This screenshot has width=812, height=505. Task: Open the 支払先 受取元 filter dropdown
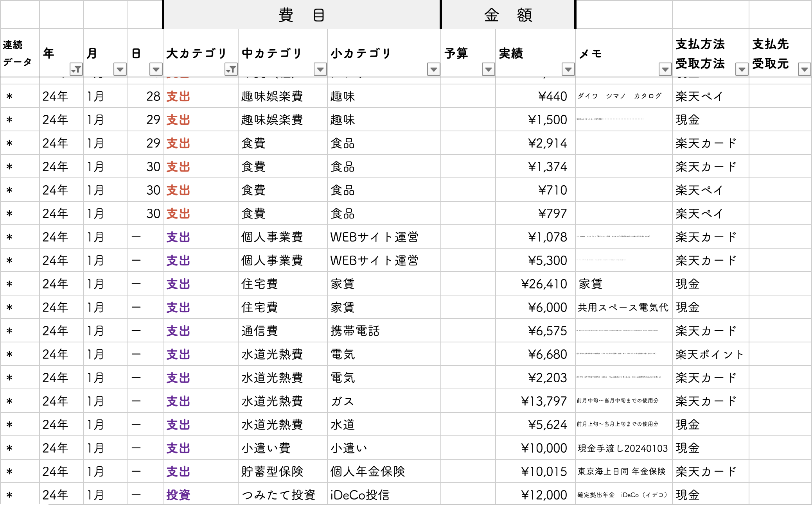(x=804, y=70)
